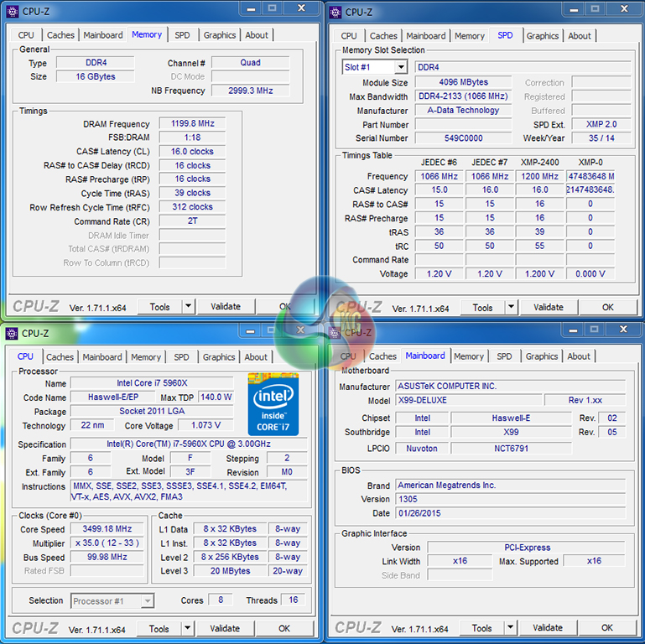Switch to CPU tab in Memory window

(x=26, y=35)
